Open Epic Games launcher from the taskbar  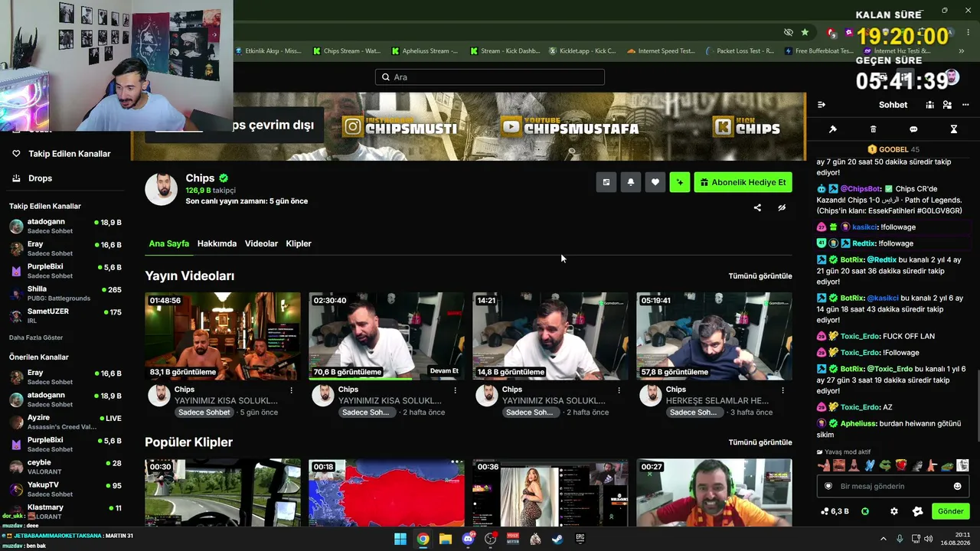pos(580,539)
